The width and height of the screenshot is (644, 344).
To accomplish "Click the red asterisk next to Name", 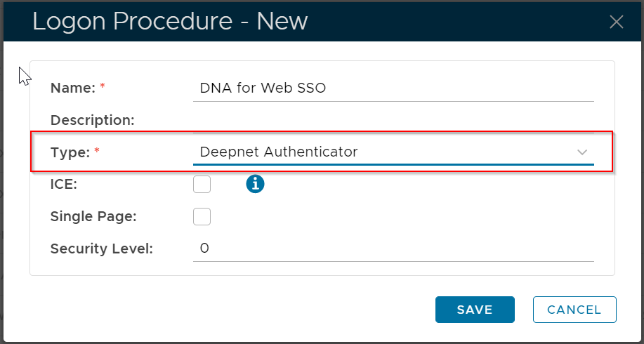I will (x=103, y=87).
